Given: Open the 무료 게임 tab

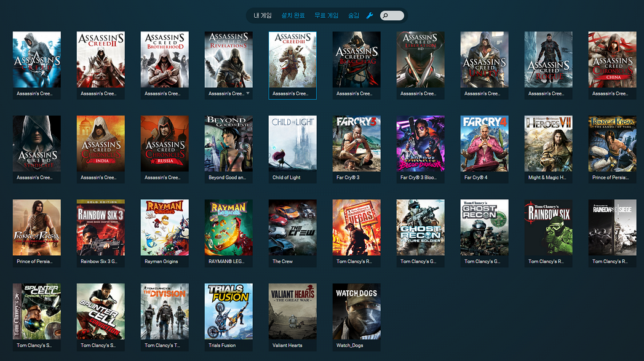Looking at the screenshot, I should (x=326, y=15).
